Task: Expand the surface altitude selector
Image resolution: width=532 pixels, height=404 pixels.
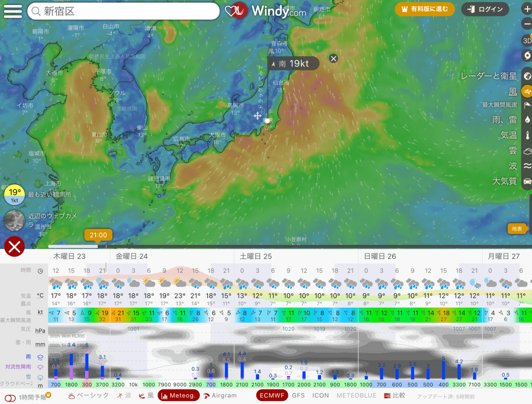Action: 518,228
